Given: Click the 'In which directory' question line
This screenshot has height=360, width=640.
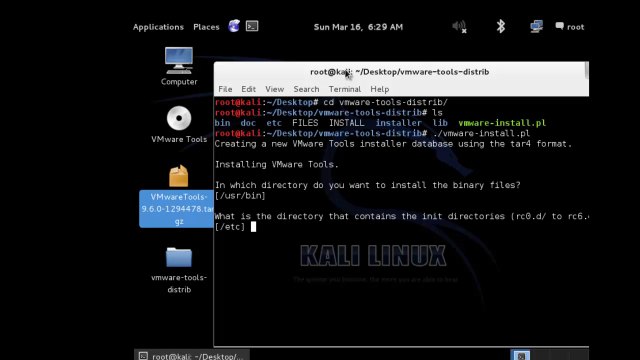Looking at the screenshot, I should coord(367,185).
